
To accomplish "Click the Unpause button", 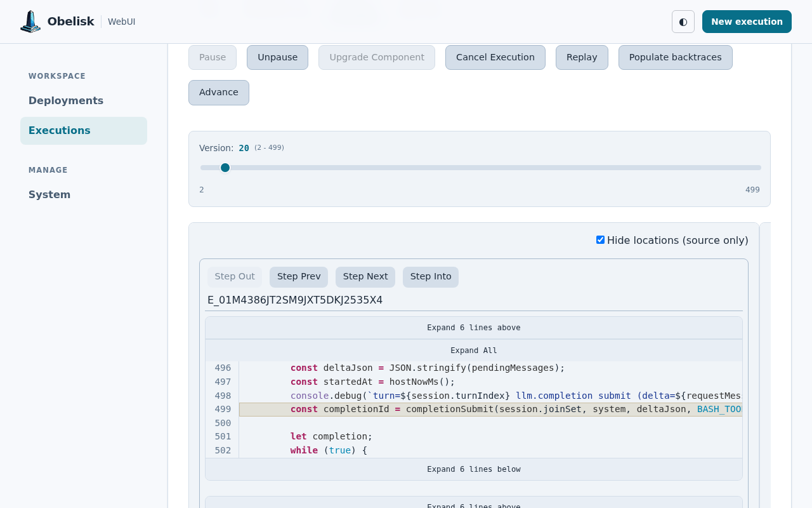I will click(x=277, y=57).
